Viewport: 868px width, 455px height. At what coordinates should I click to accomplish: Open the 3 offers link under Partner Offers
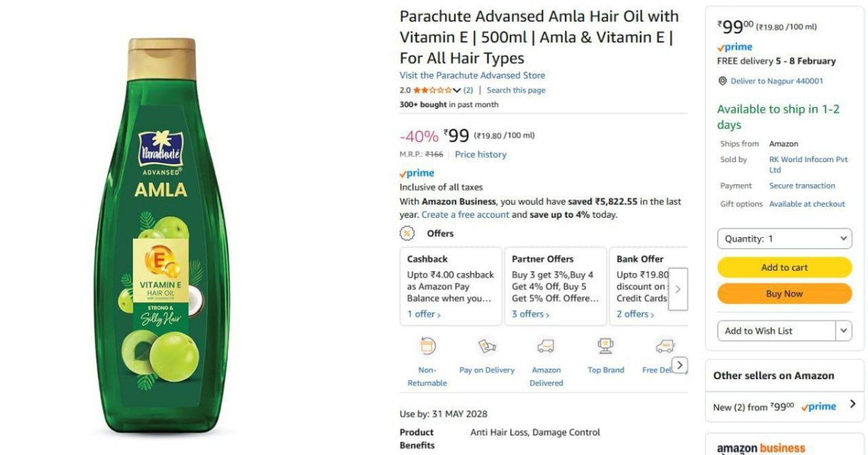click(530, 314)
